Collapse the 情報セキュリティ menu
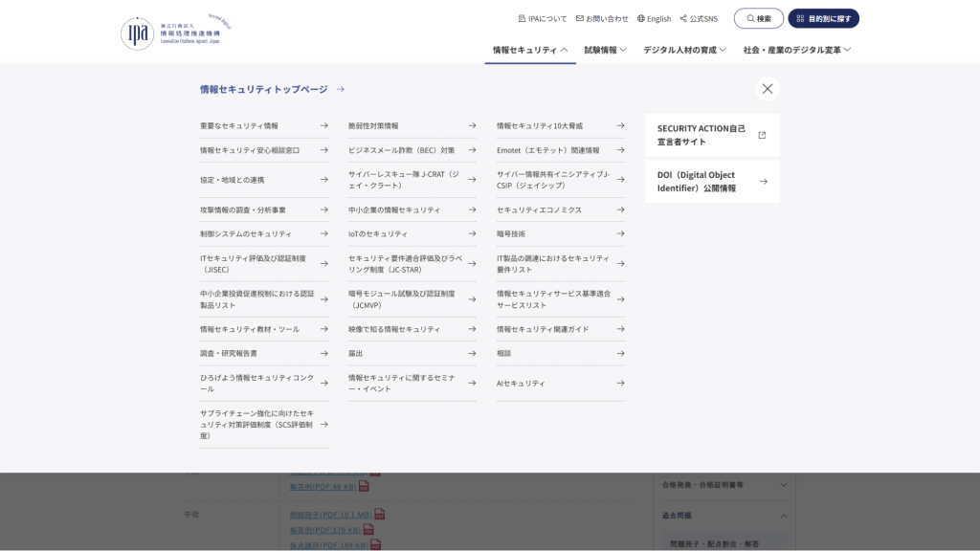This screenshot has width=980, height=551. [530, 50]
